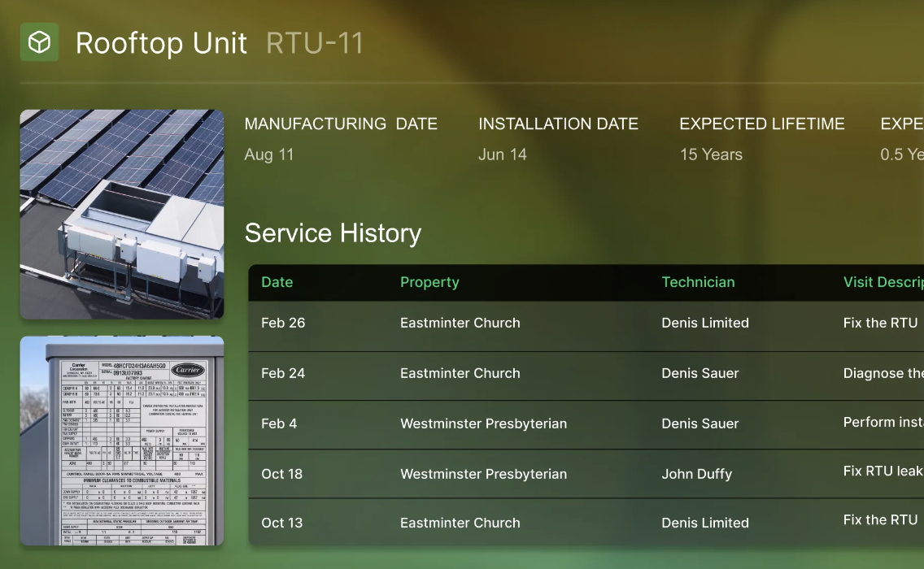
Task: Select the RTU-11 identifier
Action: [x=315, y=43]
